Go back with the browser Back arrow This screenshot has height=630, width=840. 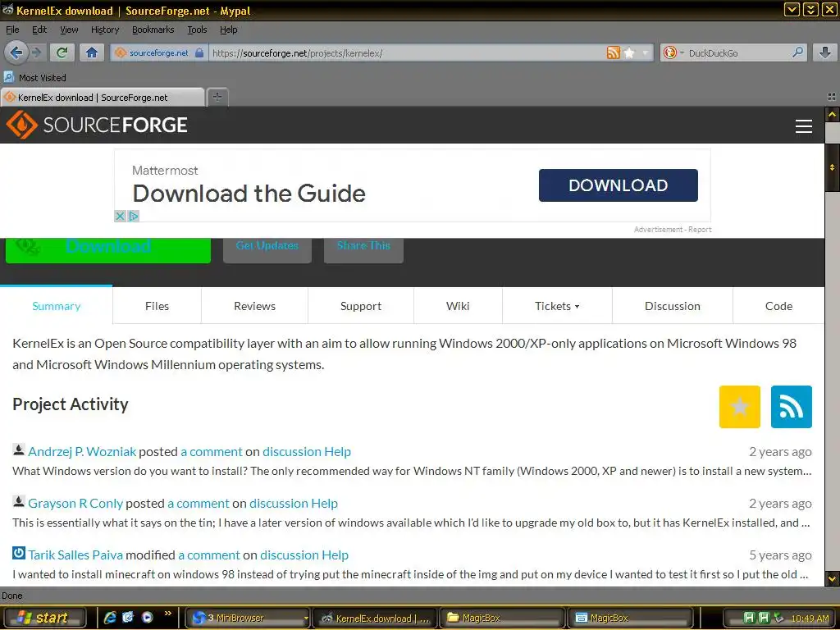(16, 52)
